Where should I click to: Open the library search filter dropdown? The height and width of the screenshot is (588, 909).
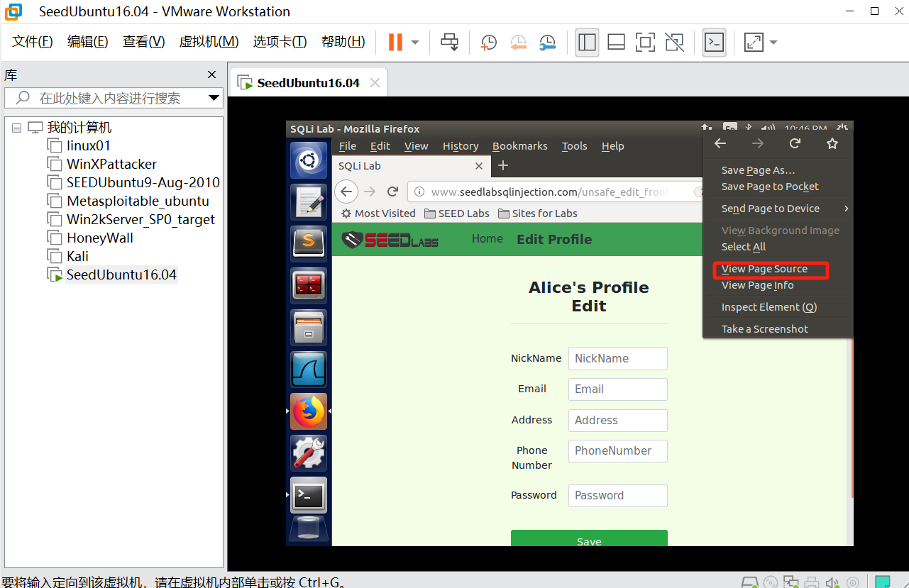(x=214, y=98)
